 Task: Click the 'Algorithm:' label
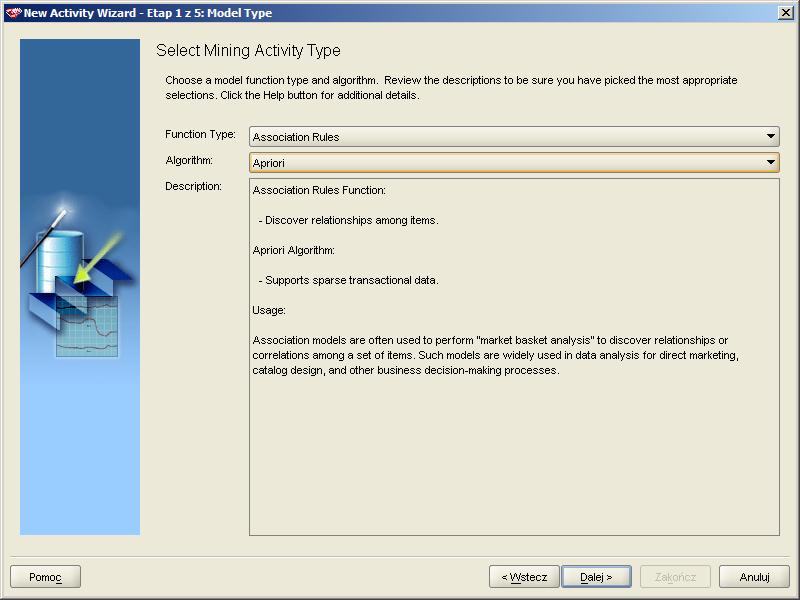pos(189,160)
